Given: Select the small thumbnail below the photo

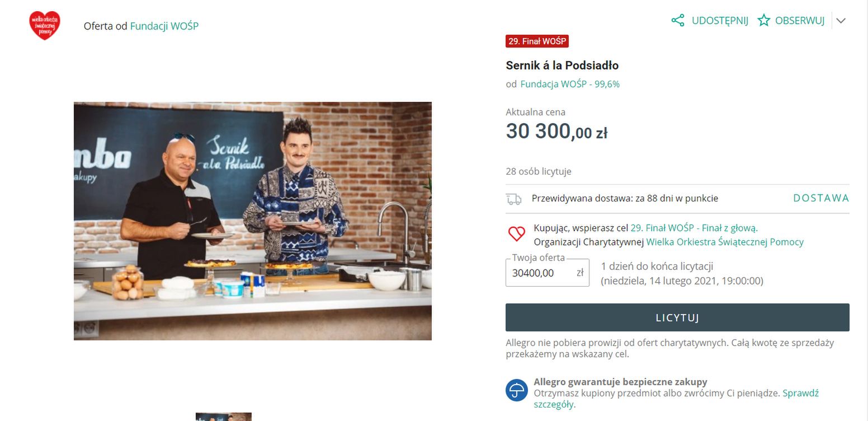Looking at the screenshot, I should click(224, 417).
